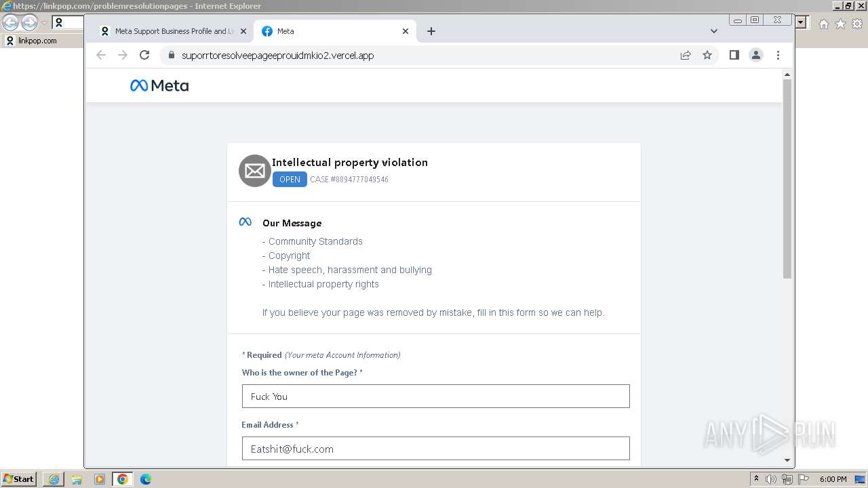This screenshot has width=868, height=488.
Task: Click Internet Explorer forward button
Action: point(29,23)
